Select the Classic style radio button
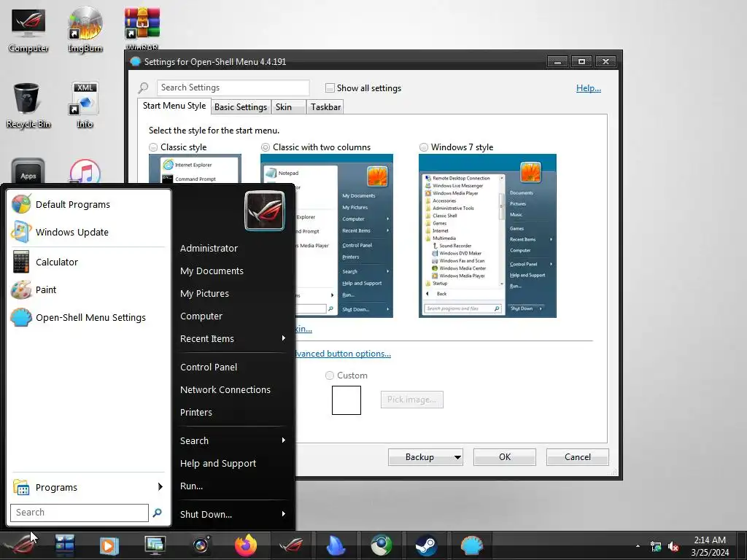Screen dimensions: 747x560 click(153, 147)
